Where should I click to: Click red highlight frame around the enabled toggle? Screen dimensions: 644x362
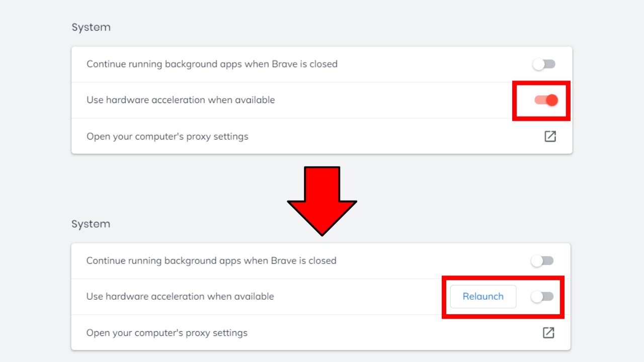(x=541, y=83)
